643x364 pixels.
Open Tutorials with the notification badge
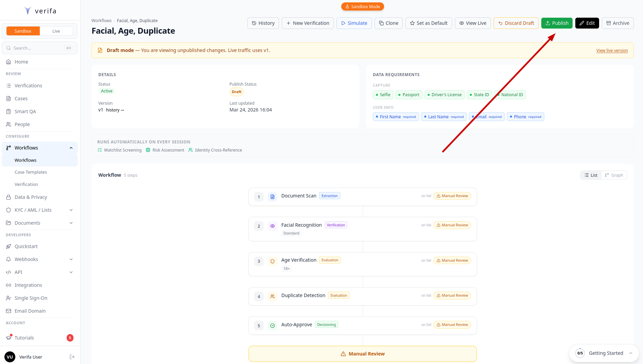point(24,337)
